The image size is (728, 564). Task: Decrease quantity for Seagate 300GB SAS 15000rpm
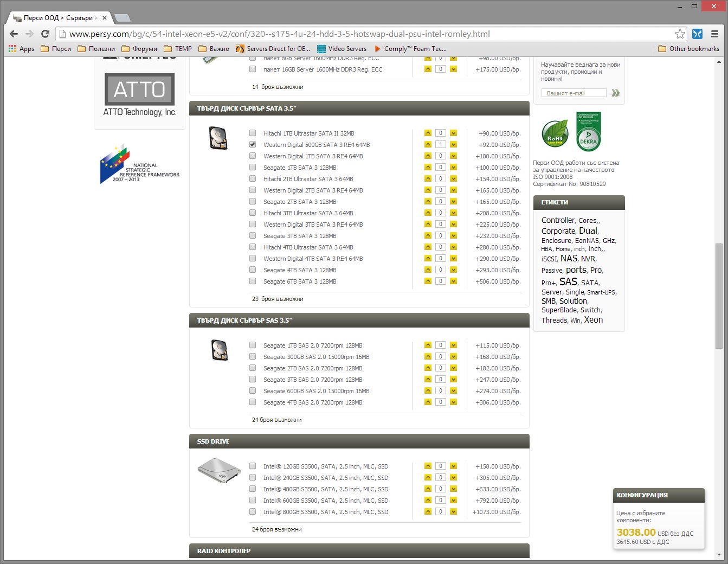(x=453, y=356)
